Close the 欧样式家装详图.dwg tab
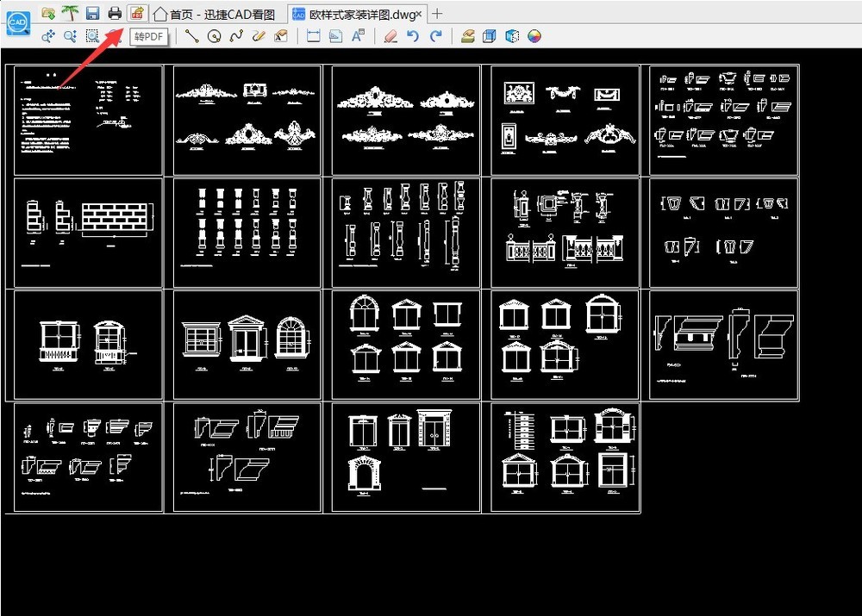 coord(419,14)
